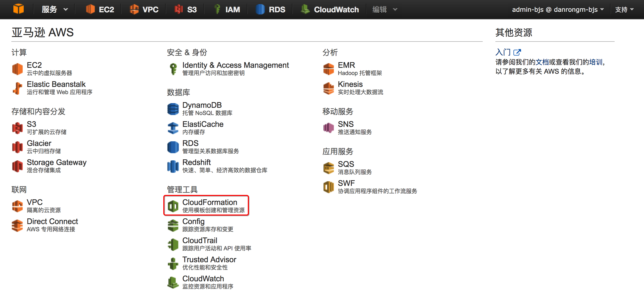Click the Elastic Beanstalk service icon
The width and height of the screenshot is (644, 296).
(18, 88)
